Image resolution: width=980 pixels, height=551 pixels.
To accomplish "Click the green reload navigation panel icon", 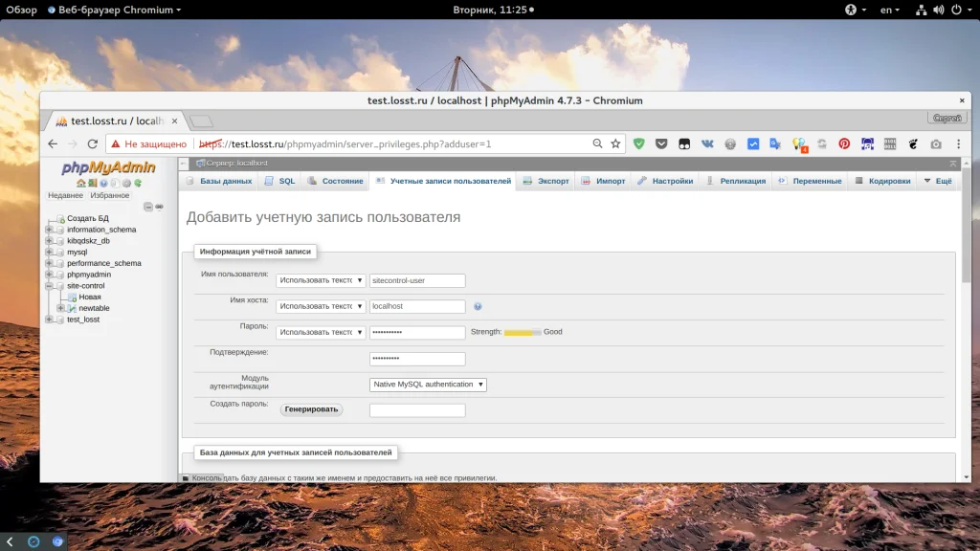I will tap(138, 183).
